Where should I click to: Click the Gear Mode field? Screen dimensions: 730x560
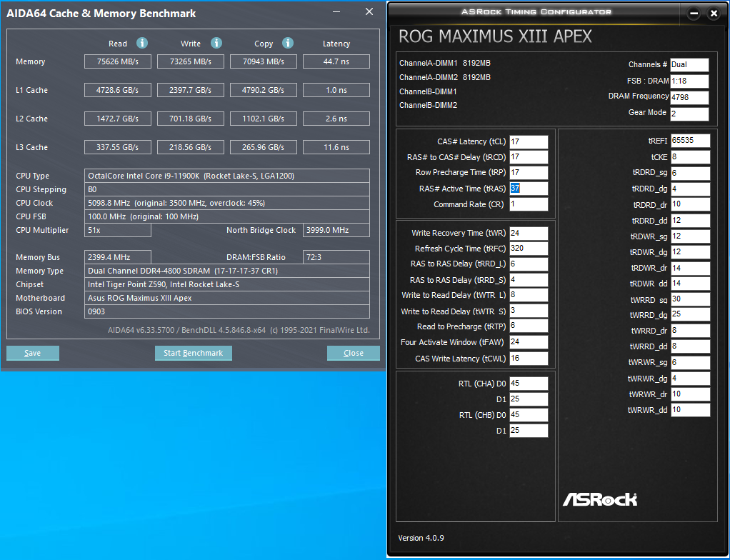[689, 114]
